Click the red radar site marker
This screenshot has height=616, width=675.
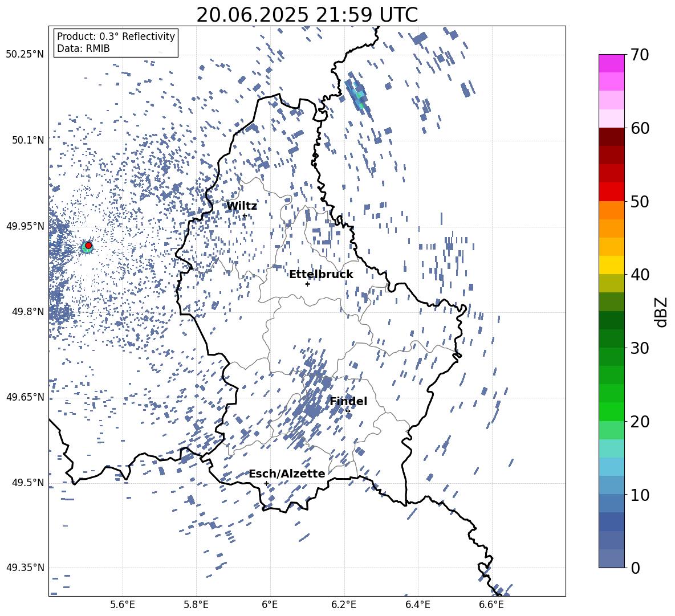click(88, 246)
